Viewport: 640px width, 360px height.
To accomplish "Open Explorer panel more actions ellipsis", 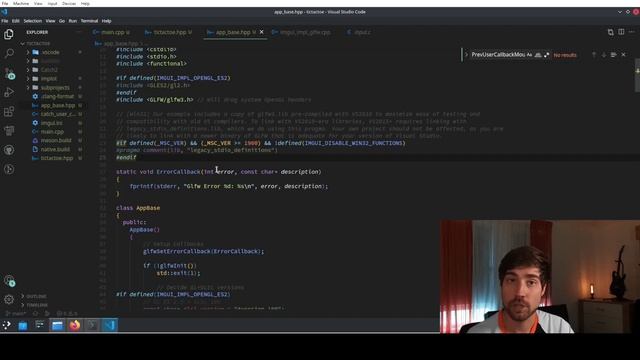I will click(x=79, y=32).
